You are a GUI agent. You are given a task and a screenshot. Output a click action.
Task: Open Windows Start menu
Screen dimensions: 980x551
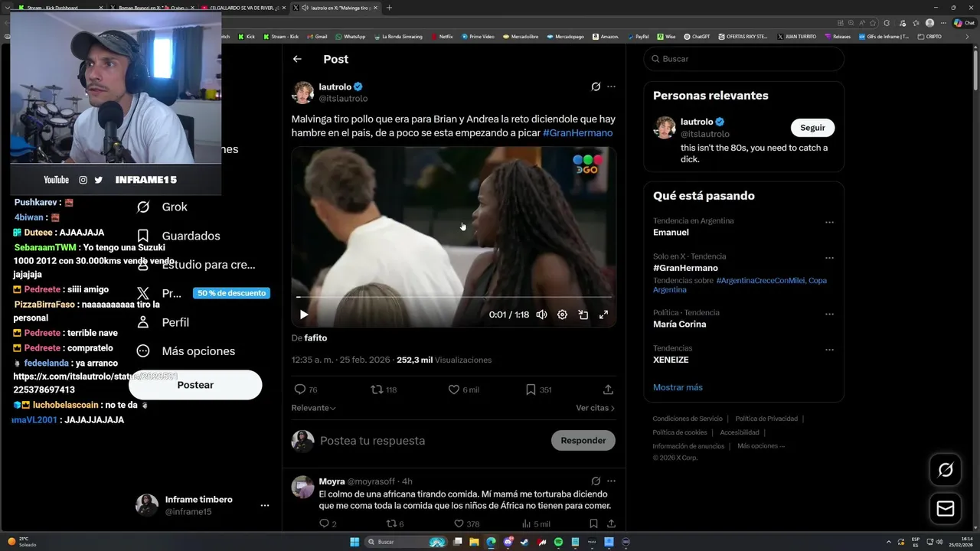354,542
